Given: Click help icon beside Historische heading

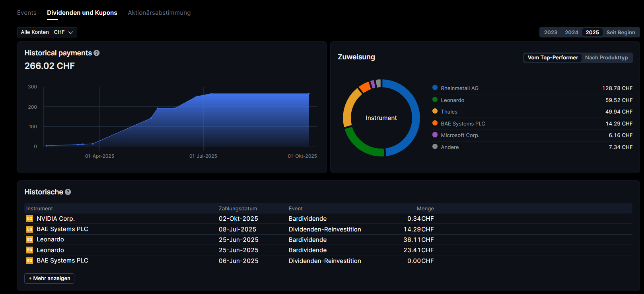Looking at the screenshot, I should click(68, 192).
